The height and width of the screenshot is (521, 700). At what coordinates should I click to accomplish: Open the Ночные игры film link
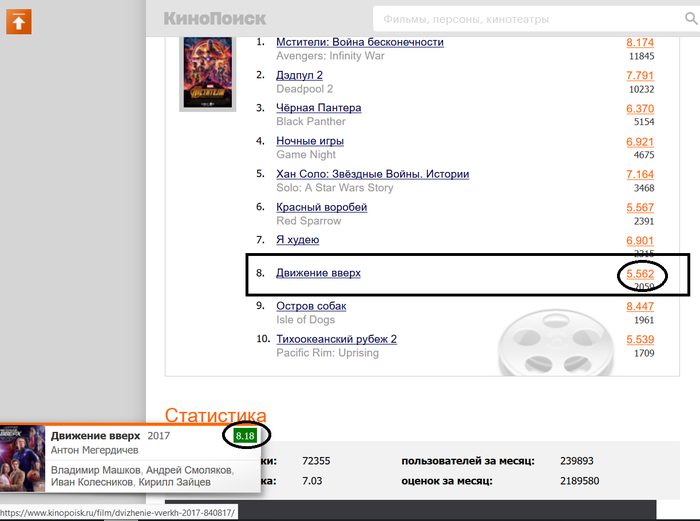310,141
